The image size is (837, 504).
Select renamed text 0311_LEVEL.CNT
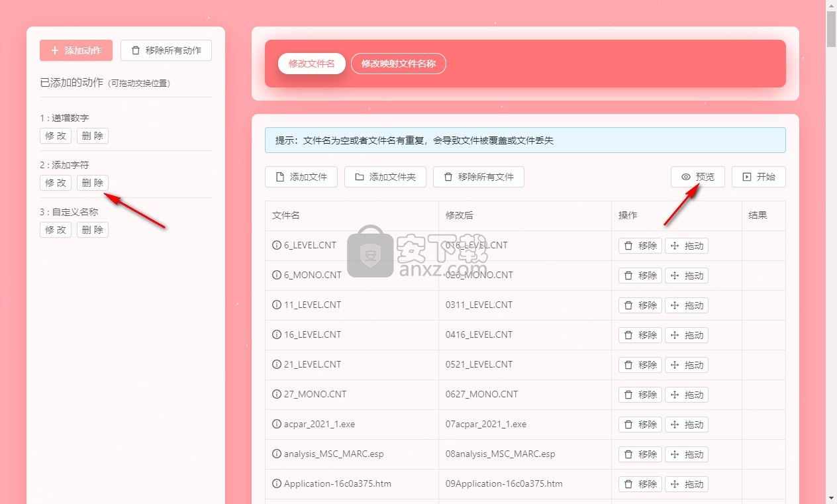coord(479,305)
